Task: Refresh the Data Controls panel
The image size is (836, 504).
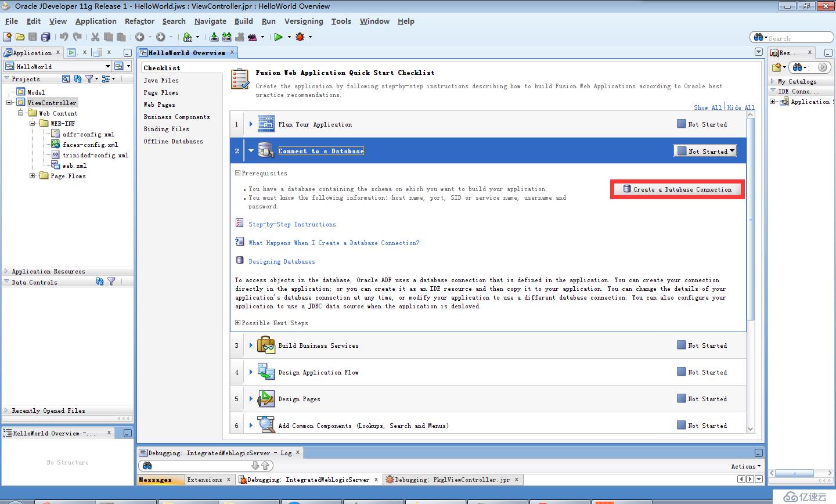Action: point(99,282)
